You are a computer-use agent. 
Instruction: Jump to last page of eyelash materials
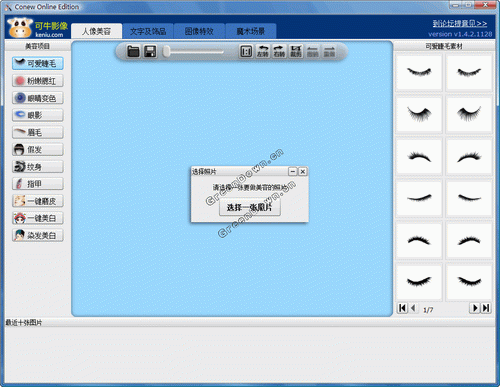(x=486, y=308)
